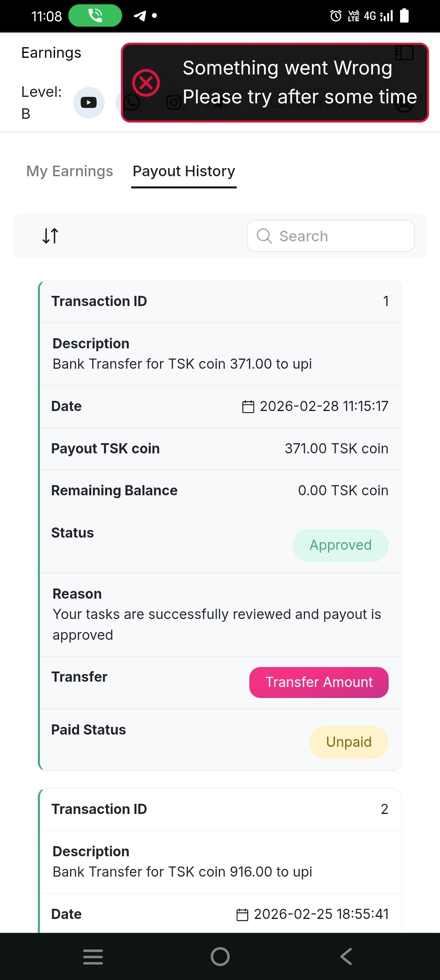This screenshot has height=980, width=440.
Task: Click calendar icon beside 2026-02-25 date
Action: coord(242,914)
